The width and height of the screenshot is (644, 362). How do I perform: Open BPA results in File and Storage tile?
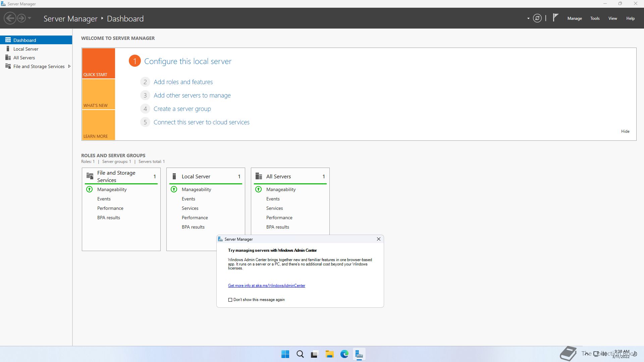[x=109, y=218]
